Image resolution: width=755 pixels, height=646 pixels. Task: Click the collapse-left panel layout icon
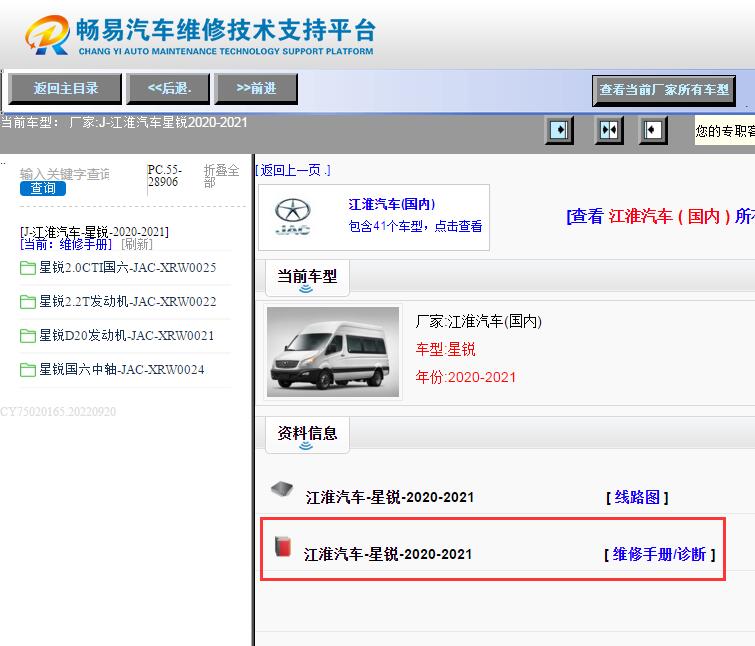559,130
